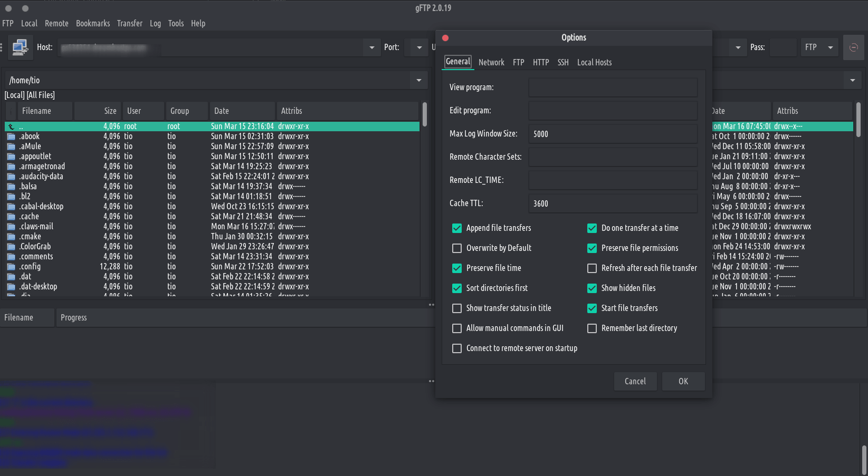This screenshot has width=868, height=476.
Task: Check Remember last directory
Action: 592,328
